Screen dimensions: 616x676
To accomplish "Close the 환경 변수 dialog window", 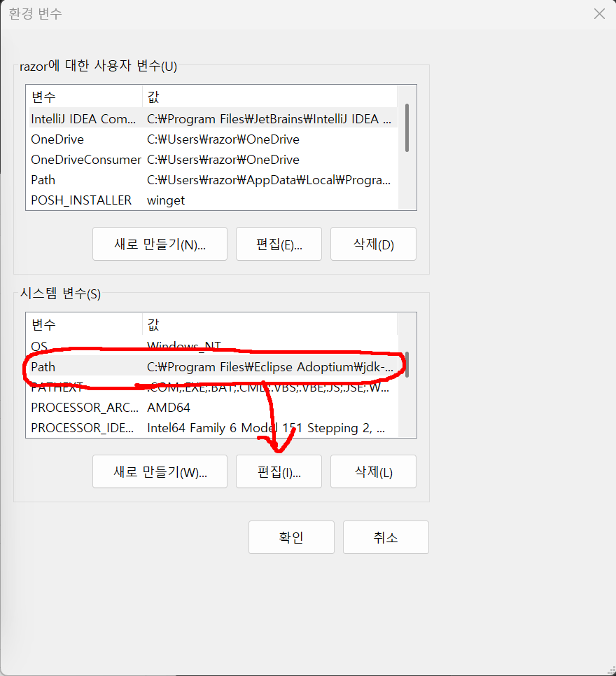I will pyautogui.click(x=599, y=14).
